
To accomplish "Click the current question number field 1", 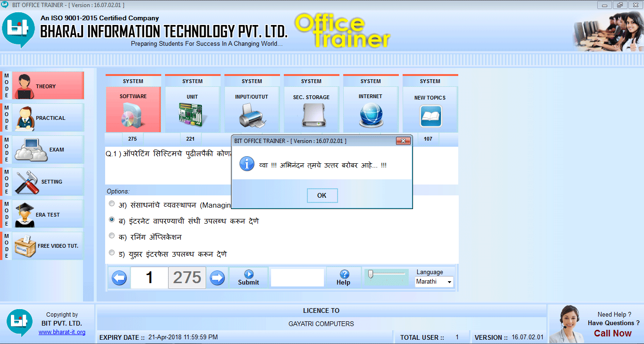I will pyautogui.click(x=149, y=277).
